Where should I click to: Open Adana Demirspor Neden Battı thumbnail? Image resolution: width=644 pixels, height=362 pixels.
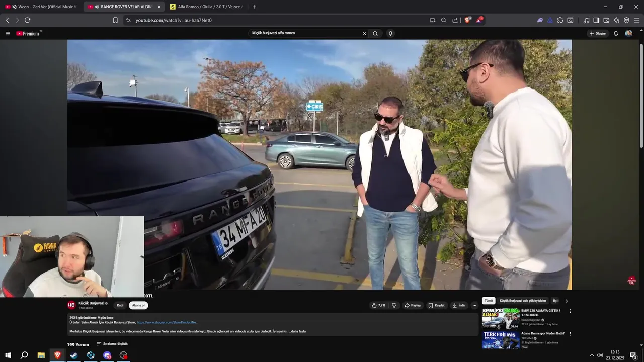[x=501, y=340]
